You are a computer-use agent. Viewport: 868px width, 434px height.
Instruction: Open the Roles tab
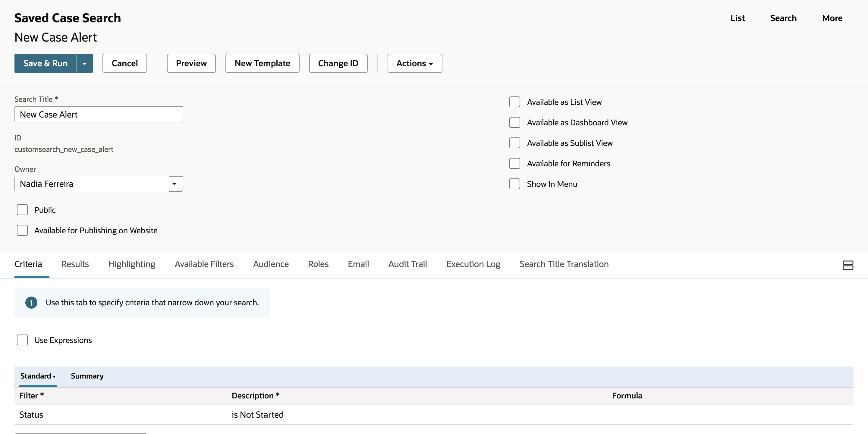coord(318,264)
